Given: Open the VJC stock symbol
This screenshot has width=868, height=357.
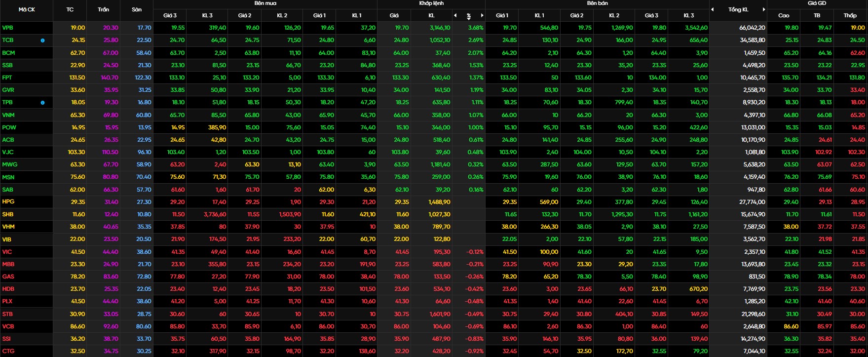Looking at the screenshot, I should click(x=7, y=152).
